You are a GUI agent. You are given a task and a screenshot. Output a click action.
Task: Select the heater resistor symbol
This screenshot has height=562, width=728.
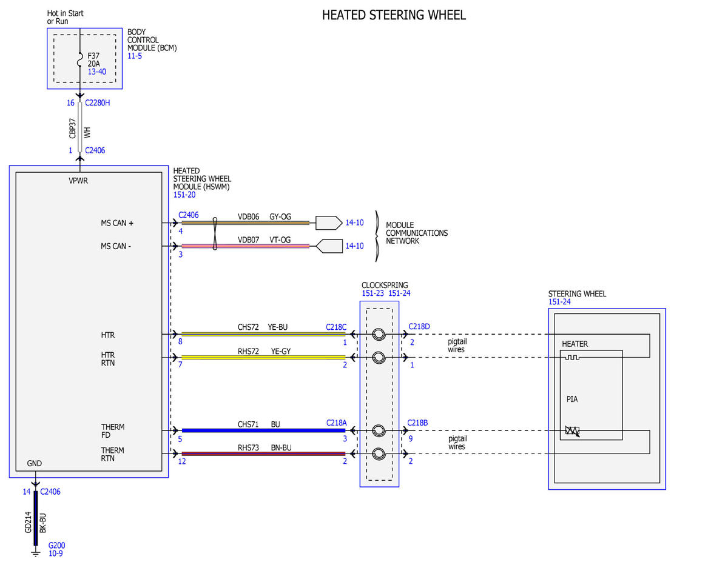click(x=571, y=357)
